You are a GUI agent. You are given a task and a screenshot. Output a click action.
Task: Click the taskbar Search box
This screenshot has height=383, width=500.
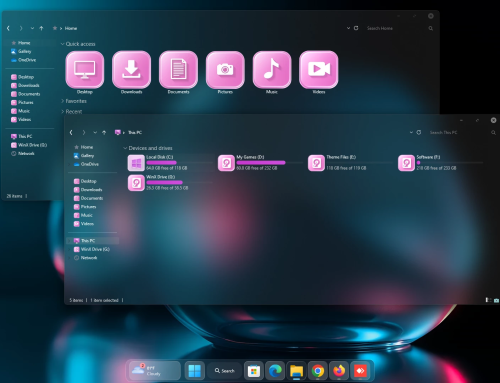point(224,371)
